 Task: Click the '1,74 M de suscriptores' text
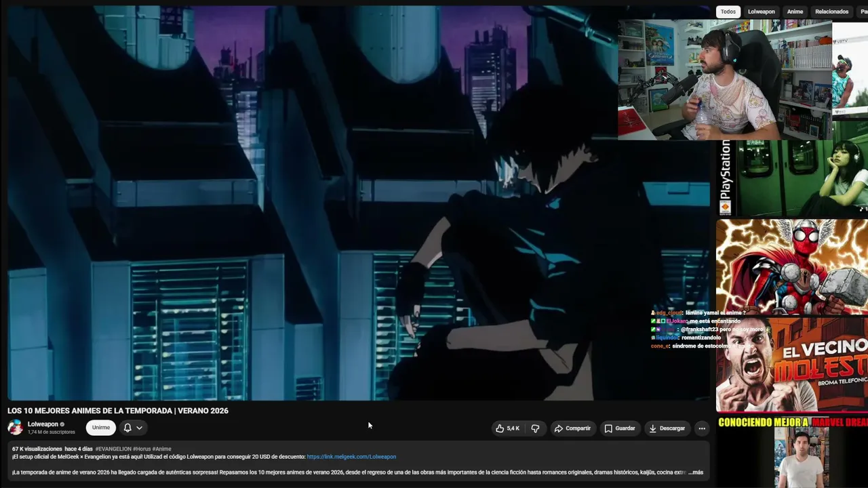(x=52, y=432)
